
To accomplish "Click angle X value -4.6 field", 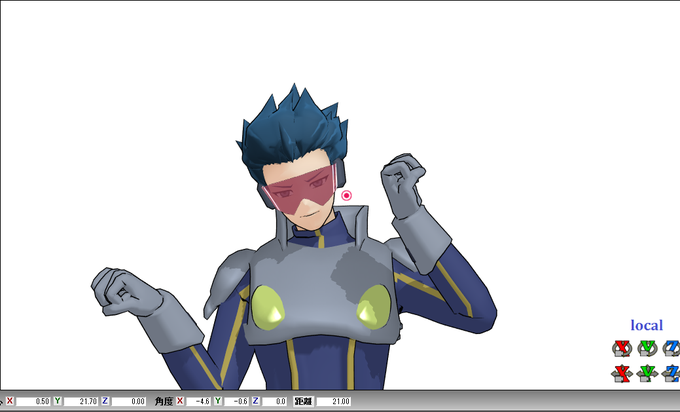I will pyautogui.click(x=199, y=402).
